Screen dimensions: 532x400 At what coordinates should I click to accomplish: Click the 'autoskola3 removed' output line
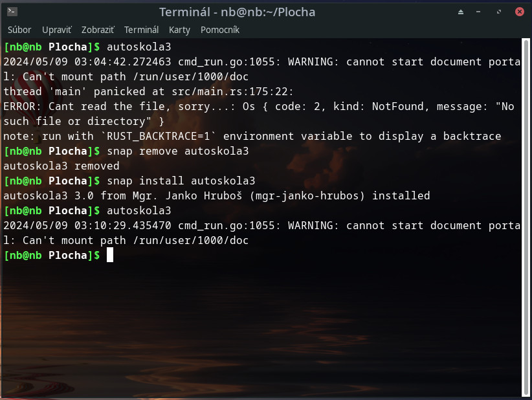pos(61,166)
